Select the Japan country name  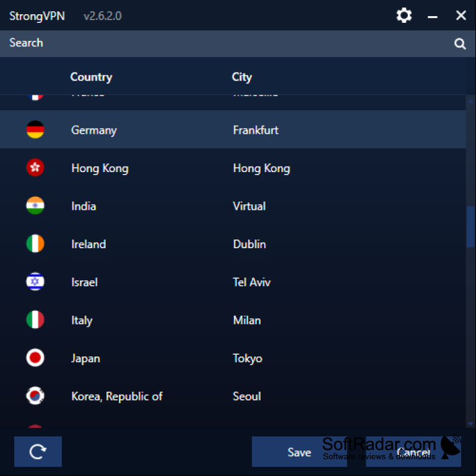(x=85, y=359)
